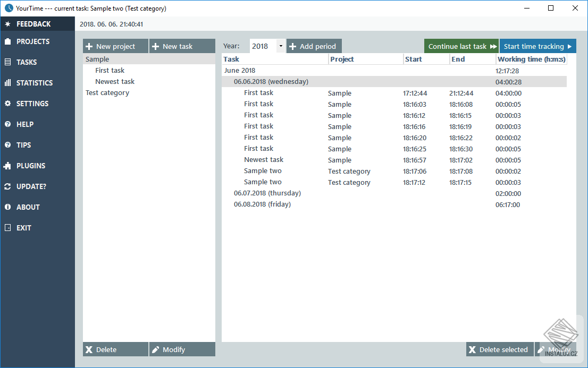Select the First task row starting 18:16:12
Image resolution: width=588 pixels, height=368 pixels.
coord(394,115)
